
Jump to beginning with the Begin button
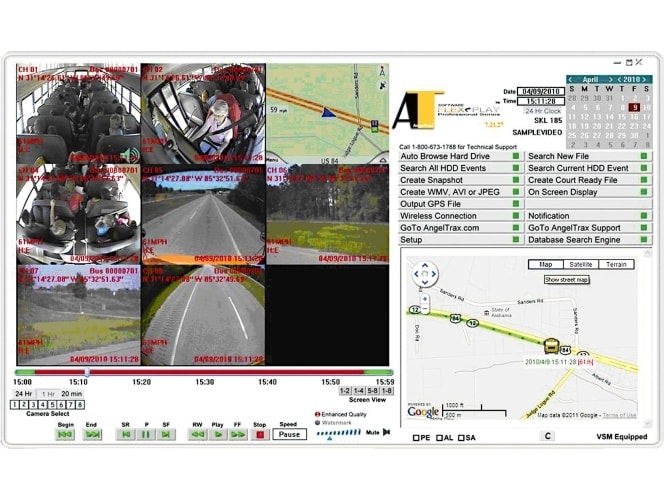(65, 434)
